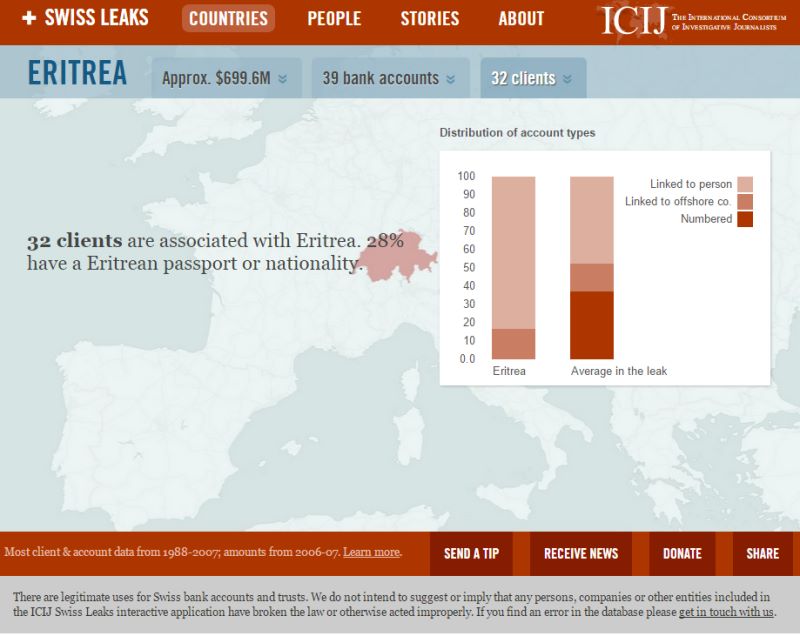
Task: Select the 32 clients tab
Action: point(533,78)
